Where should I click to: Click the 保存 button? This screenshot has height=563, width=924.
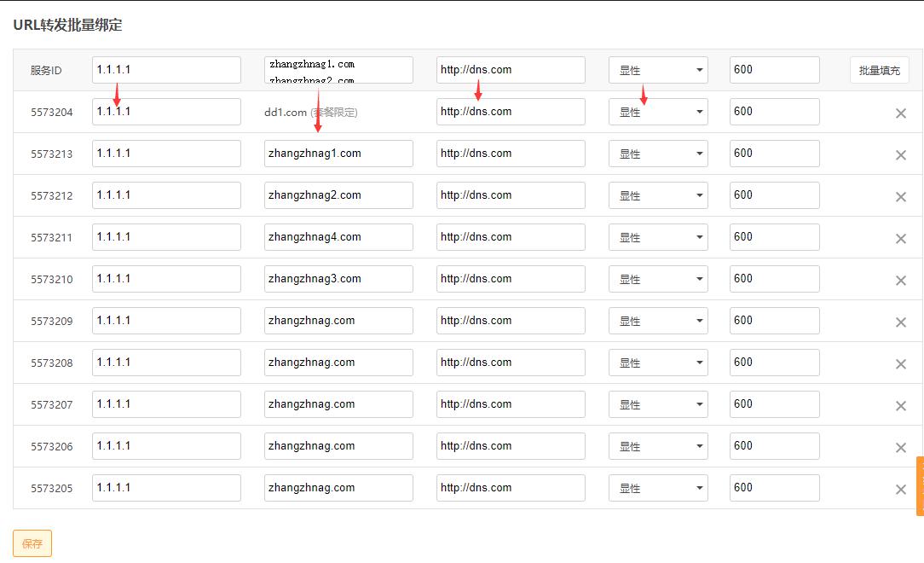tap(32, 543)
